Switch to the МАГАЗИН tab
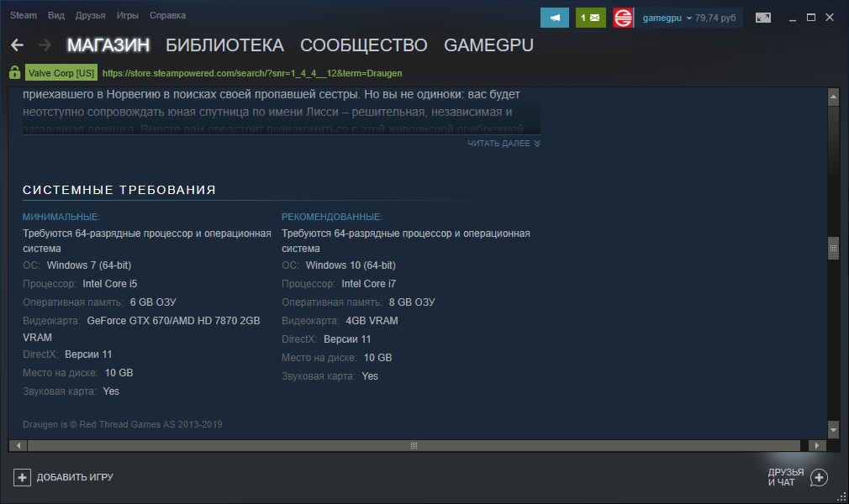The image size is (849, 504). [x=108, y=45]
